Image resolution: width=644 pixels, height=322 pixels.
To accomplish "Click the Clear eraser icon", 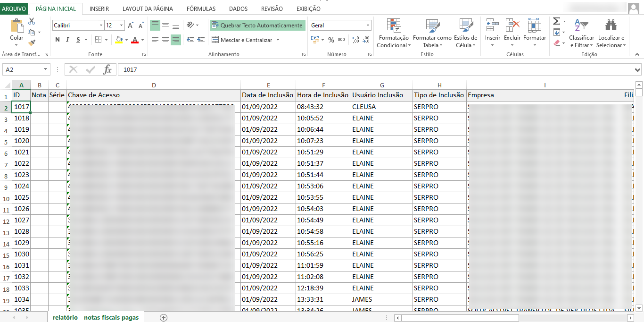I will [x=556, y=43].
